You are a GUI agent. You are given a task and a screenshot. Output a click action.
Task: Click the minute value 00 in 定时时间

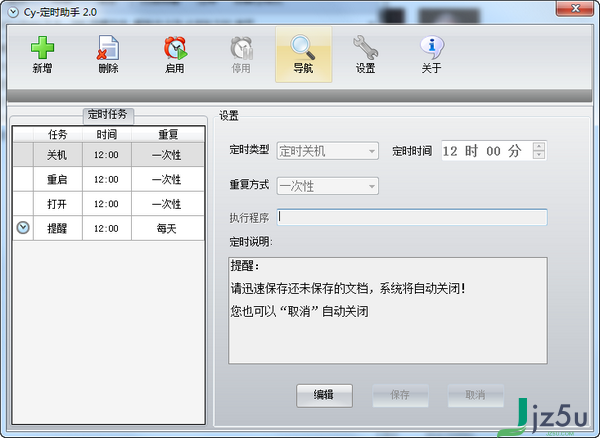[493, 151]
